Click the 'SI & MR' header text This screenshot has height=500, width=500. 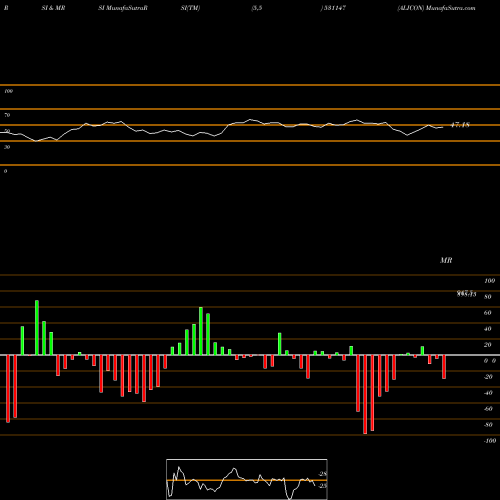[53, 8]
